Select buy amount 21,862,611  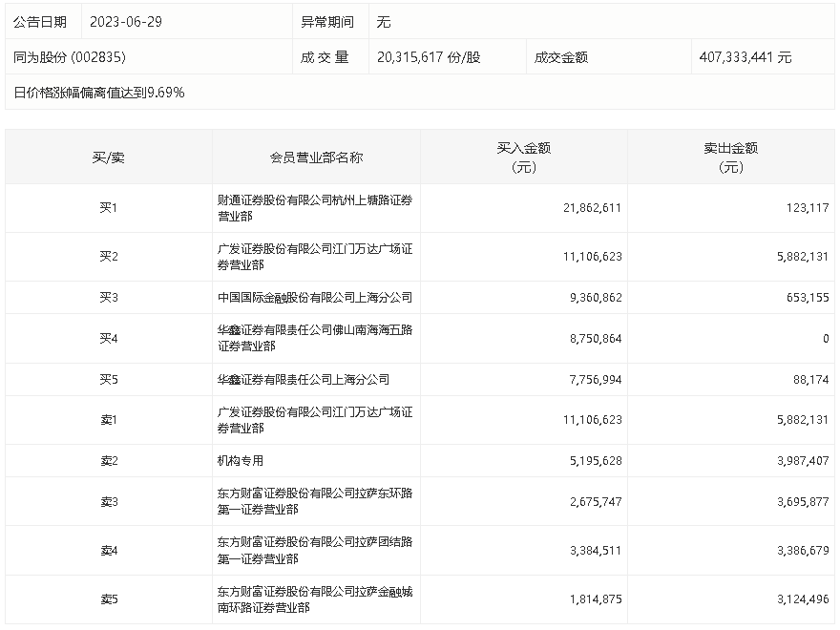pos(592,208)
